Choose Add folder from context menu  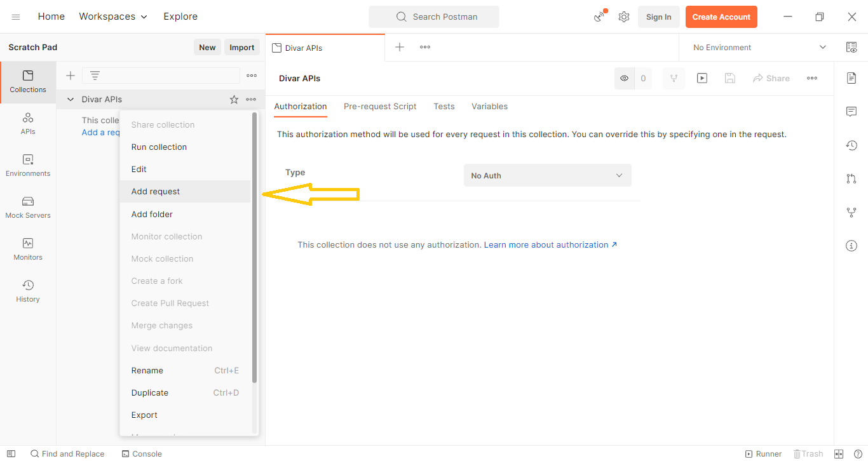click(x=186, y=214)
